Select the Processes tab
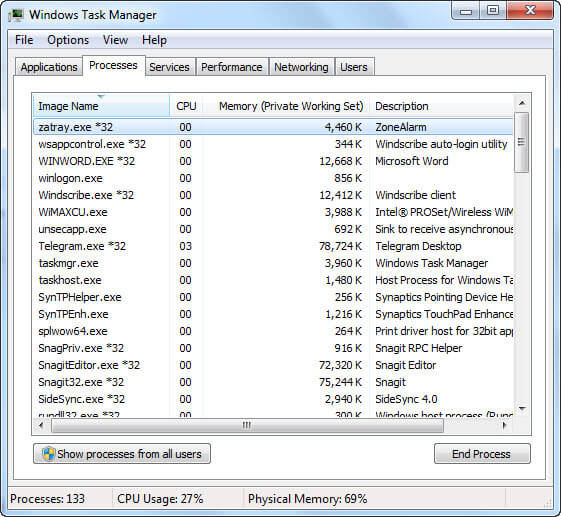This screenshot has height=517, width=561. 113,65
